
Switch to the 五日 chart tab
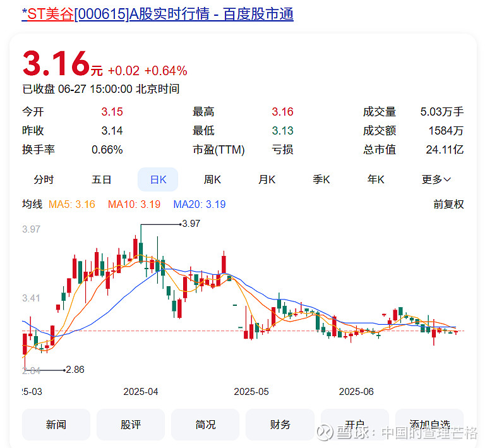(x=101, y=179)
